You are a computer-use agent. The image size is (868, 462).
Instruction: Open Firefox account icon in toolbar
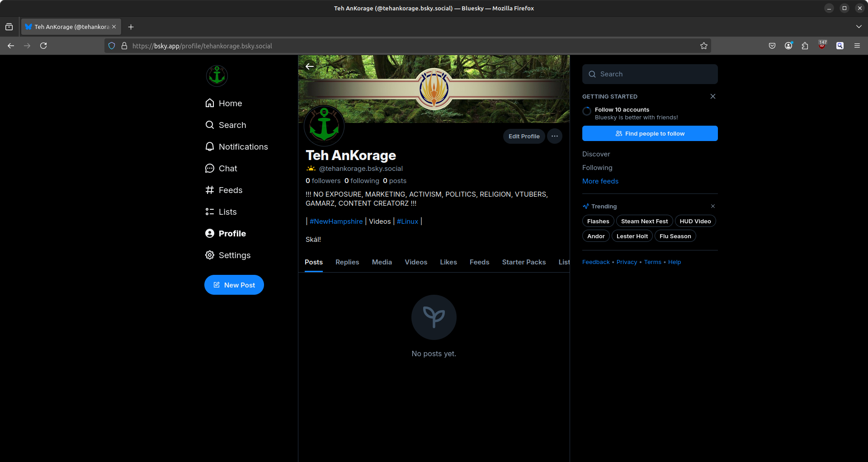788,46
